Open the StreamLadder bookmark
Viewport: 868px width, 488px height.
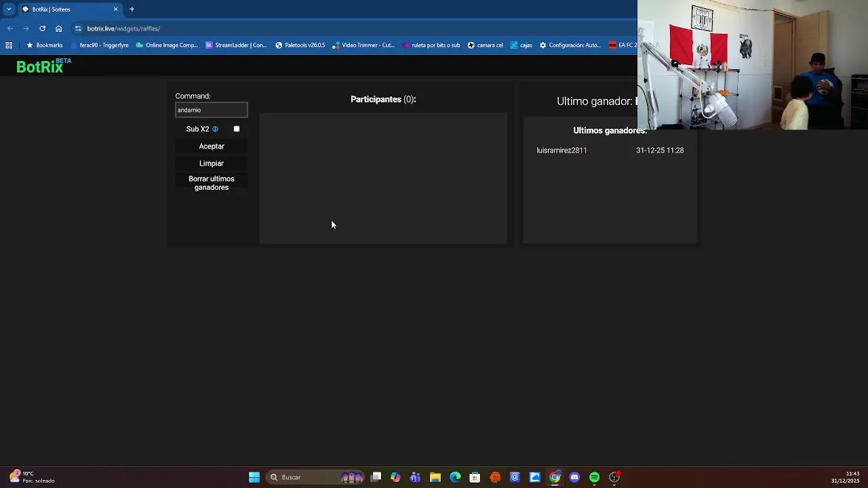(x=236, y=45)
